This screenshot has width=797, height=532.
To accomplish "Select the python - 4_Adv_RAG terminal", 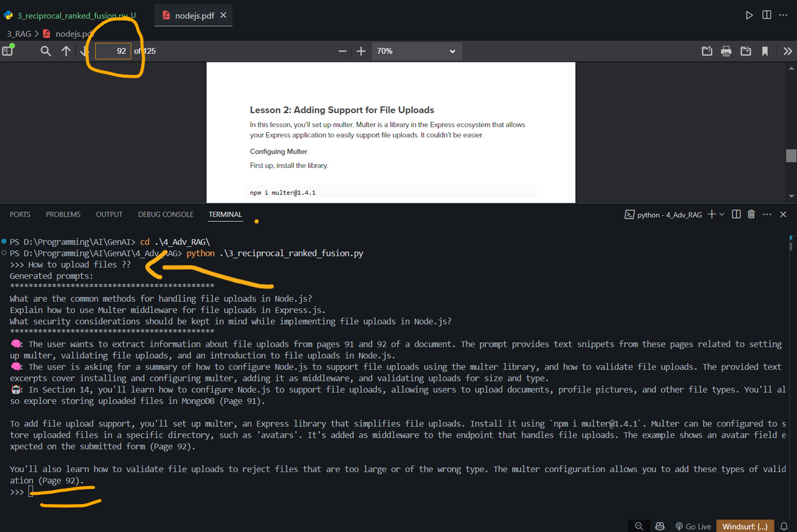I will point(664,215).
